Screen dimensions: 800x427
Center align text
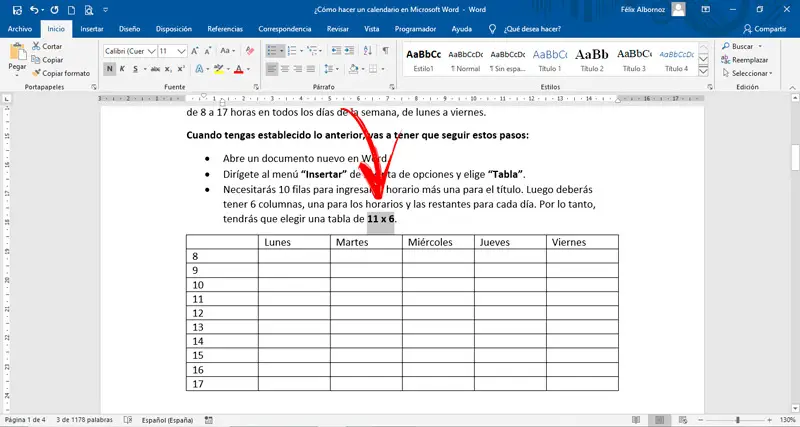(285, 69)
